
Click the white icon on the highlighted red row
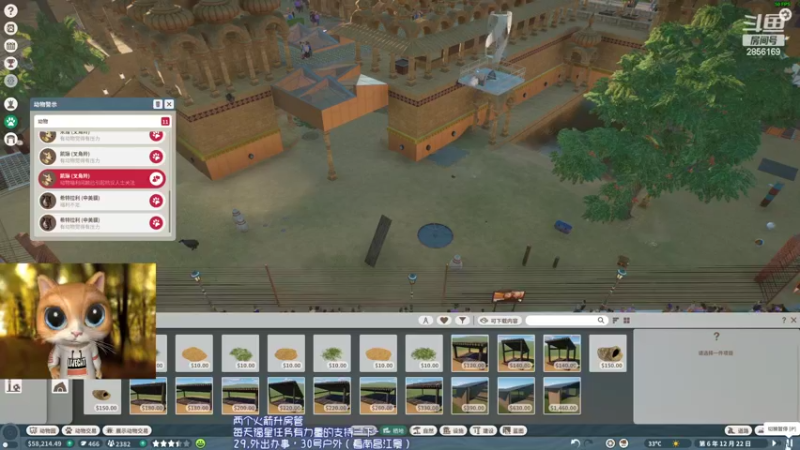[156, 179]
